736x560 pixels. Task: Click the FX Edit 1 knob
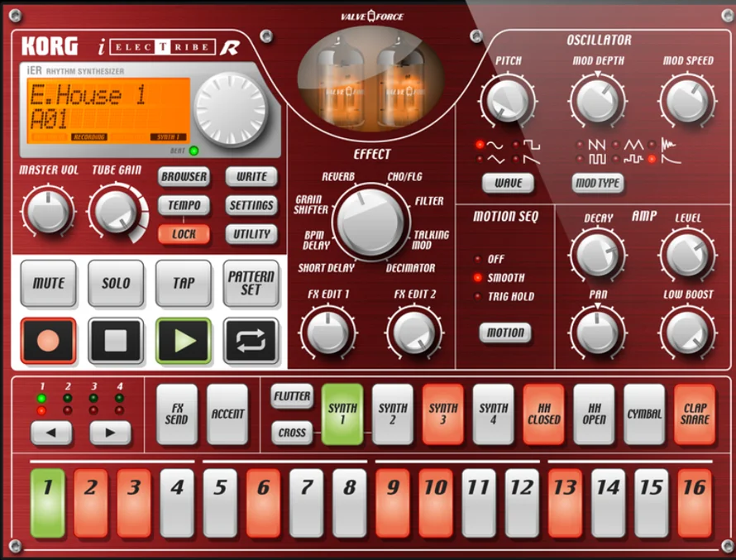click(327, 333)
